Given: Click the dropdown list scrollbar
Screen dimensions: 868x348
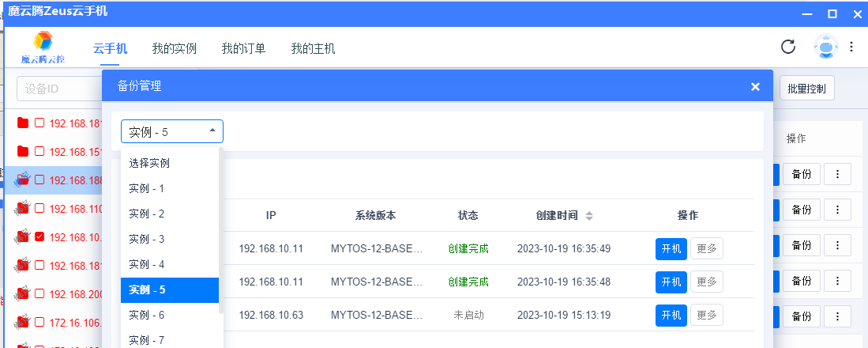Looking at the screenshot, I should [x=221, y=230].
